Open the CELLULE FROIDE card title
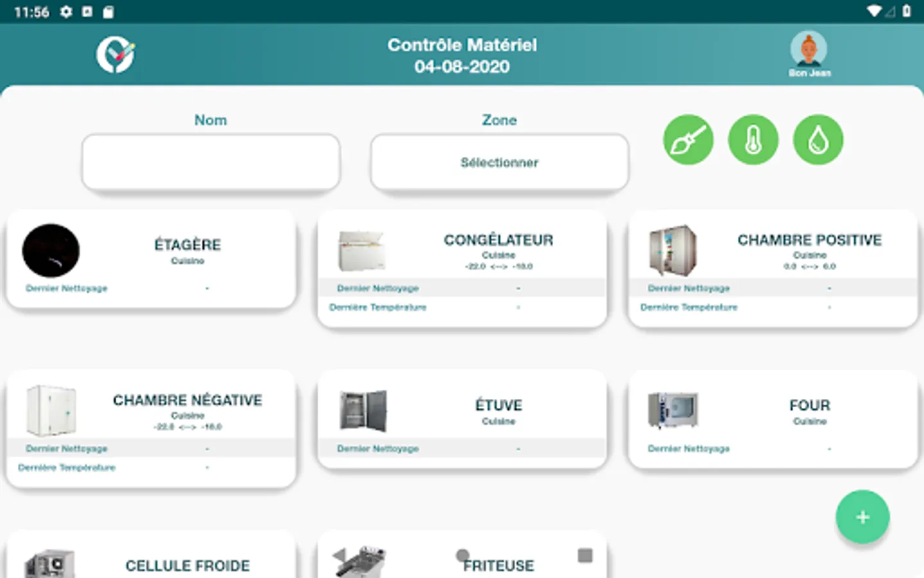924x578 pixels. click(187, 566)
